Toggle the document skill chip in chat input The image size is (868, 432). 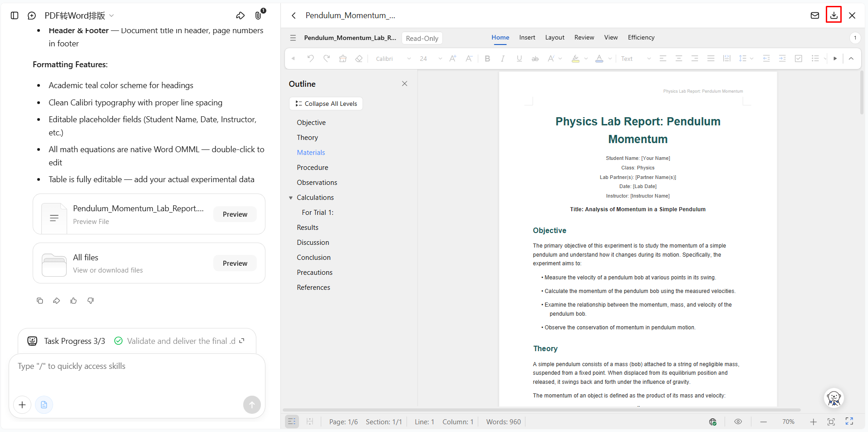pos(44,405)
